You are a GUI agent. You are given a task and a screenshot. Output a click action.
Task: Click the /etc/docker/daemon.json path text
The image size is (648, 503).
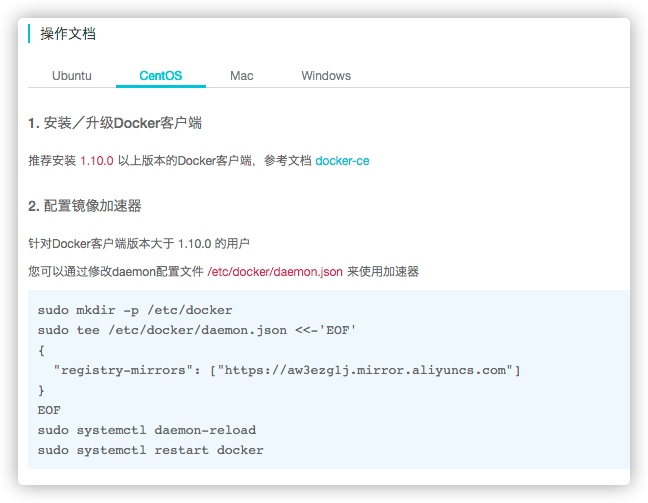pyautogui.click(x=275, y=272)
